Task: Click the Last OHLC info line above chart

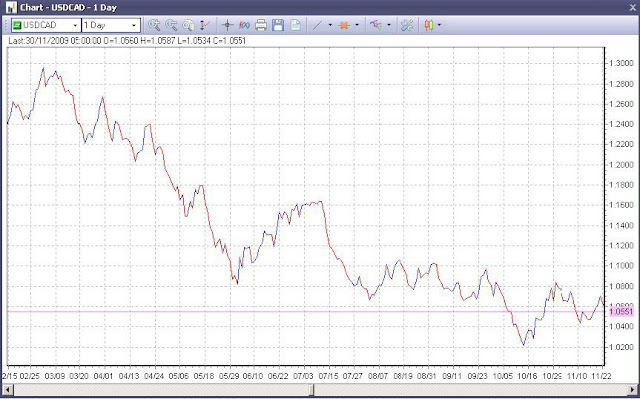Action: pyautogui.click(x=127, y=41)
